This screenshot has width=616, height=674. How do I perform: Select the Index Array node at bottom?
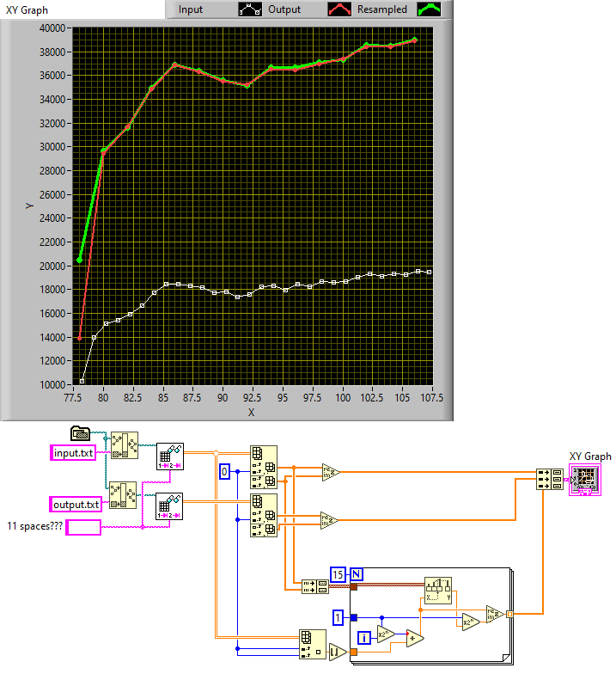(x=313, y=645)
